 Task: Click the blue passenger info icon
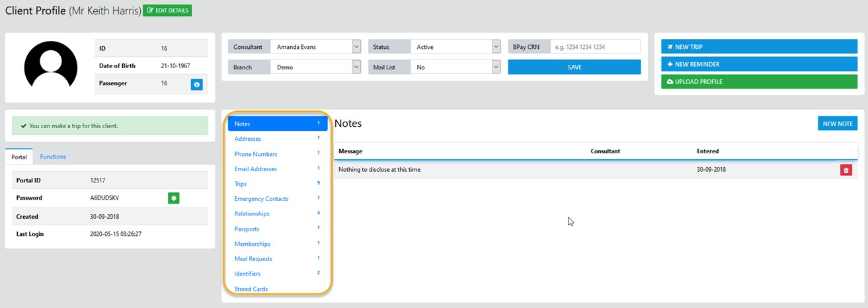pos(197,84)
